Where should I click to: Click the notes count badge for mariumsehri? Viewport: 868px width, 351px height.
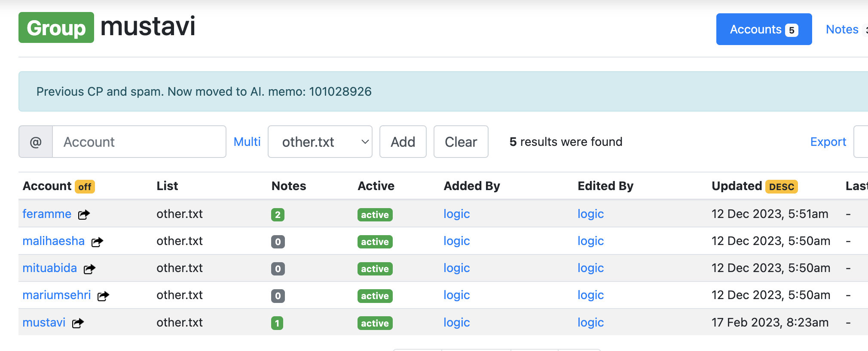pyautogui.click(x=278, y=296)
